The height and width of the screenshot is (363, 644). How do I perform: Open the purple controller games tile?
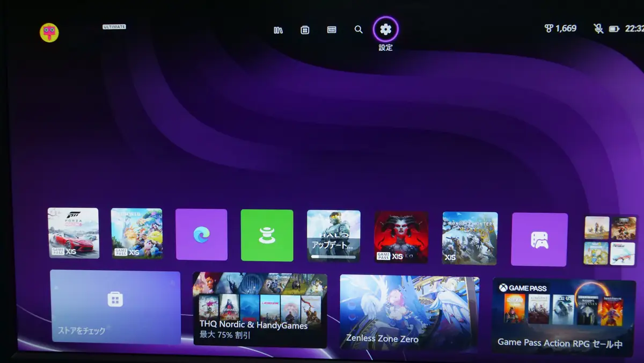[539, 239]
